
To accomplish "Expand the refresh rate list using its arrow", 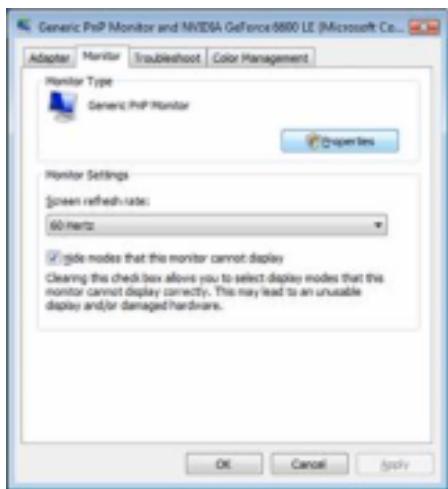I will [x=378, y=225].
